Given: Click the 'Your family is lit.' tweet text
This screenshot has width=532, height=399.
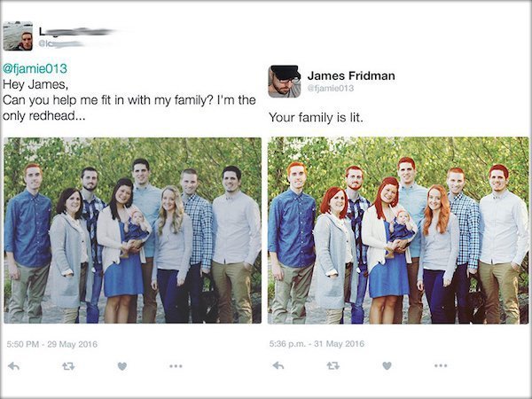Looking at the screenshot, I should click(x=316, y=118).
